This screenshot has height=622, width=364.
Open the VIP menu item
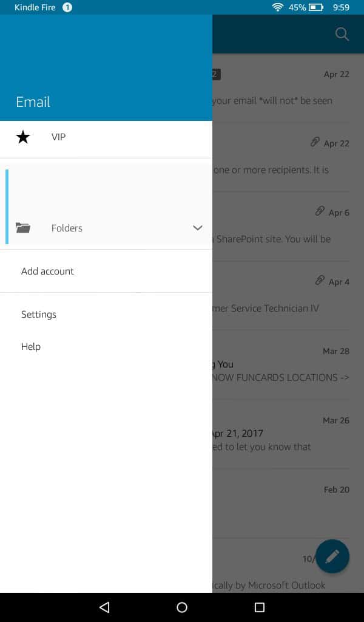pyautogui.click(x=59, y=137)
